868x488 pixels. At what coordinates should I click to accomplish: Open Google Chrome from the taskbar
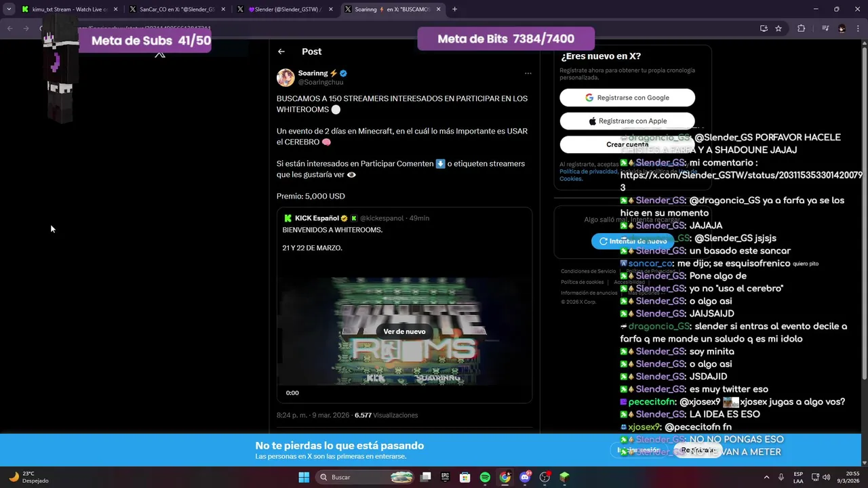[x=505, y=477]
